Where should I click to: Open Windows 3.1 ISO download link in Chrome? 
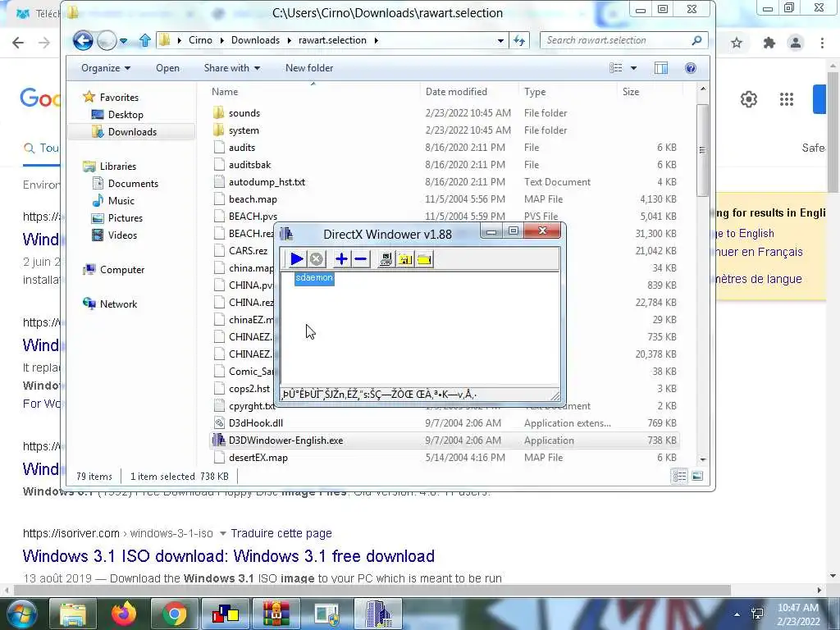coord(229,557)
